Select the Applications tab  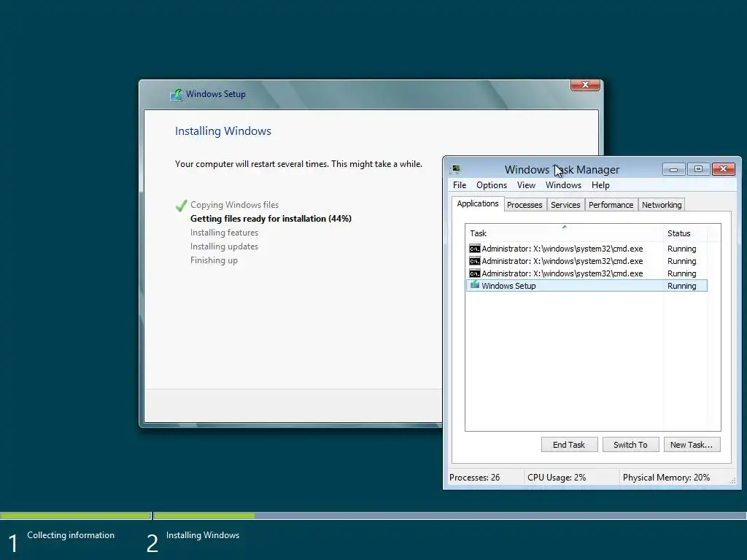(478, 204)
